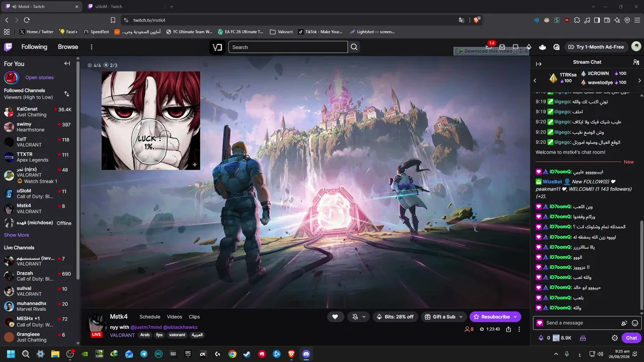Open File Explorer on the taskbar
This screenshot has height=362, width=644.
click(55, 354)
